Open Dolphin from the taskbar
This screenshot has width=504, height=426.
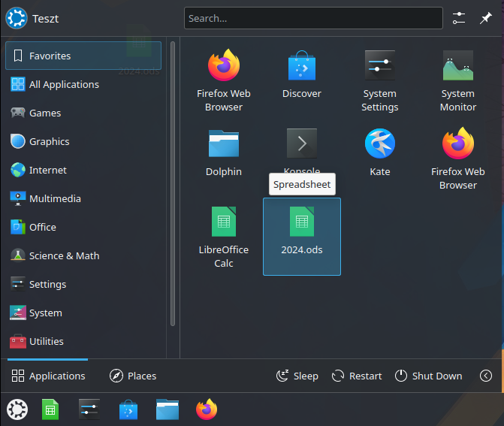tap(167, 409)
